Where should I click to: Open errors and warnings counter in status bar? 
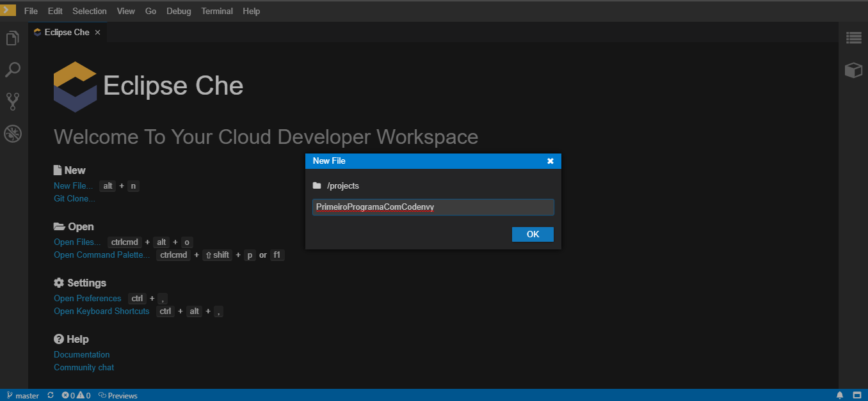click(x=76, y=395)
